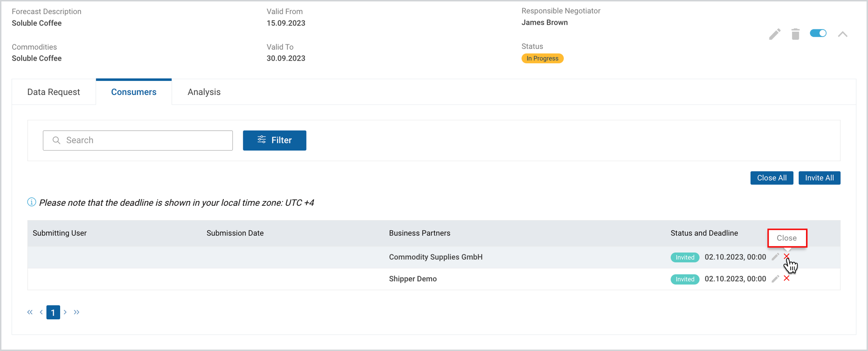Switch to the Analysis tab

pos(204,92)
